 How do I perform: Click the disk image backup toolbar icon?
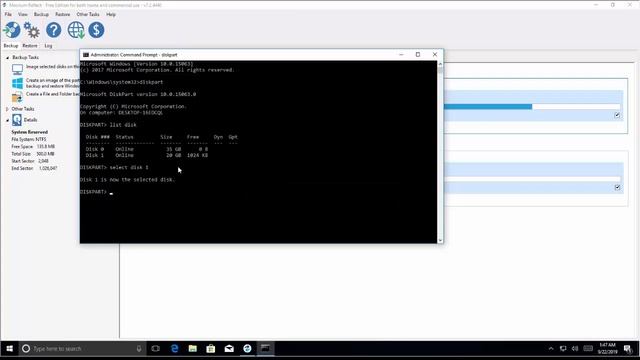pyautogui.click(x=12, y=30)
